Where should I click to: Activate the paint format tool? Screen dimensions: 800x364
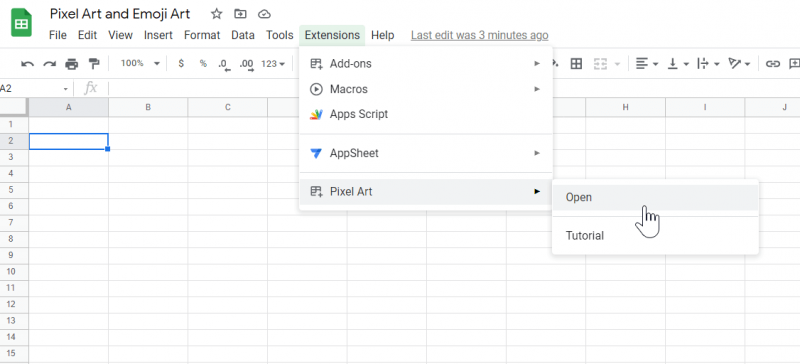(94, 63)
